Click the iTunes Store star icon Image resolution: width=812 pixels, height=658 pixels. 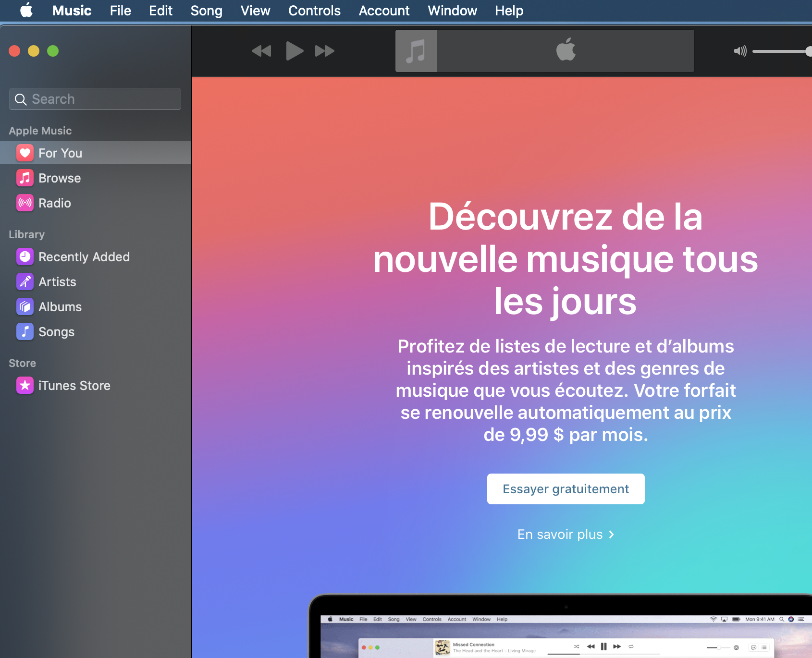click(25, 385)
